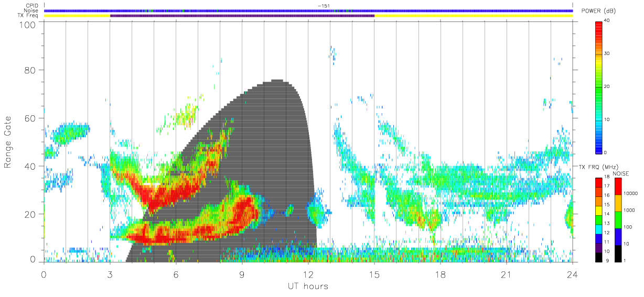Click the red top segment of NOISE bar
This screenshot has width=644, height=297.
pyautogui.click(x=618, y=186)
